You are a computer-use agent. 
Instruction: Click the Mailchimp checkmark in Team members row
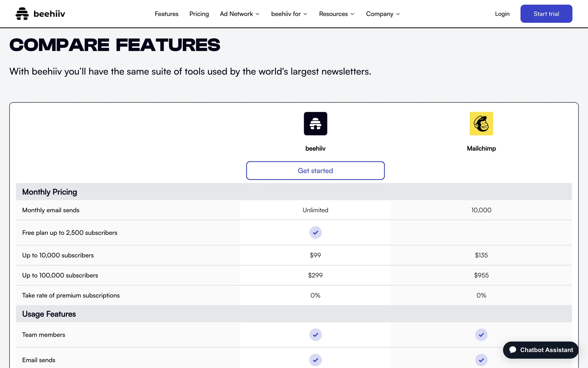coord(481,335)
